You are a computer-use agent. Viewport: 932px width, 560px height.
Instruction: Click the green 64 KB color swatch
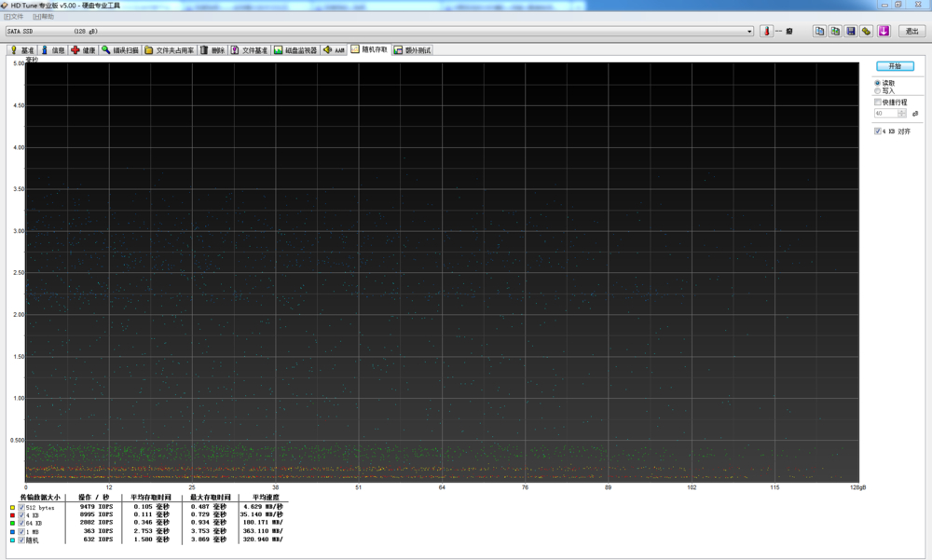pyautogui.click(x=12, y=523)
